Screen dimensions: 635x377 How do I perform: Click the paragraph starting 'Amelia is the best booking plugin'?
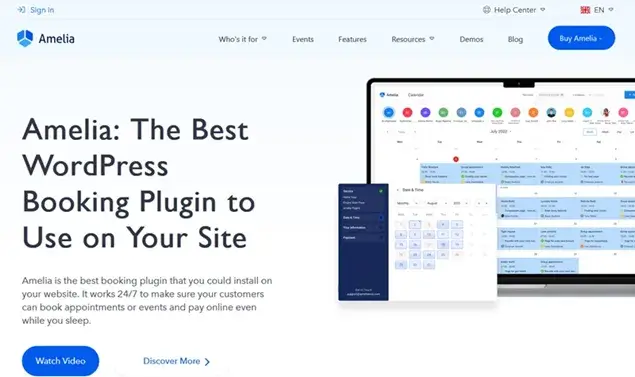coord(147,300)
